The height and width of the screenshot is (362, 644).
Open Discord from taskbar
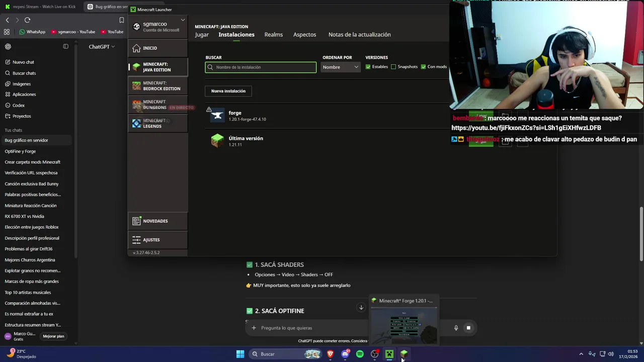[x=345, y=354]
